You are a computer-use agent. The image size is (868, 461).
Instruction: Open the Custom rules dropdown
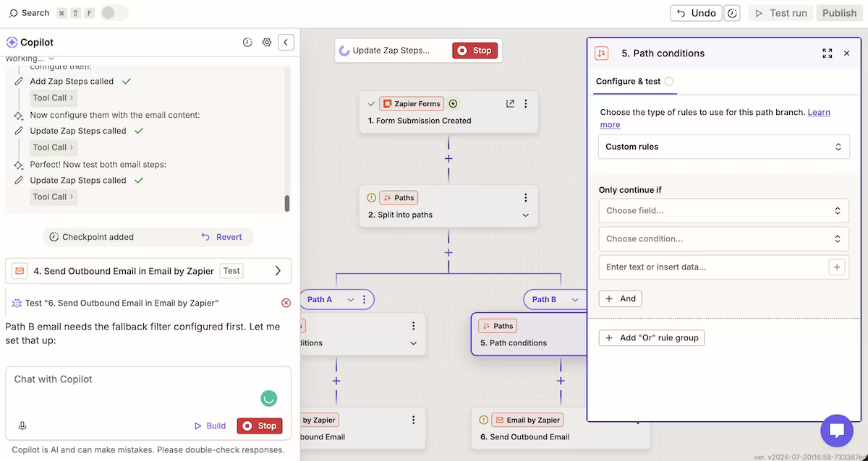pos(724,147)
